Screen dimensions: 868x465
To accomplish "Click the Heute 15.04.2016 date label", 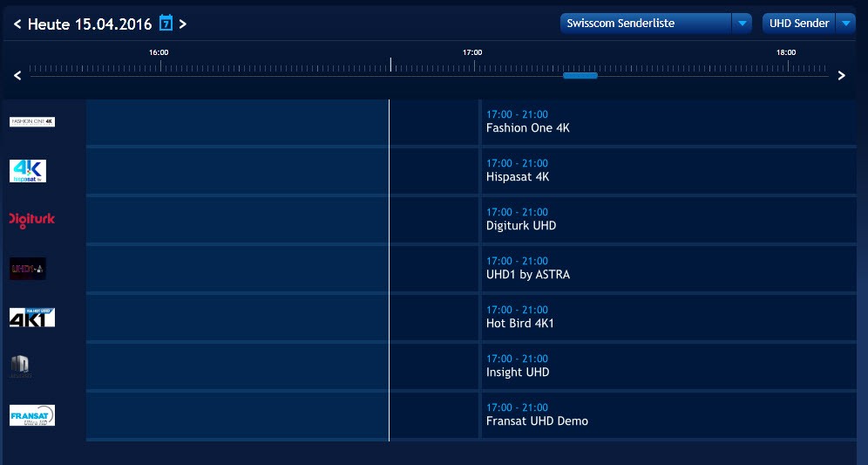I will [90, 24].
